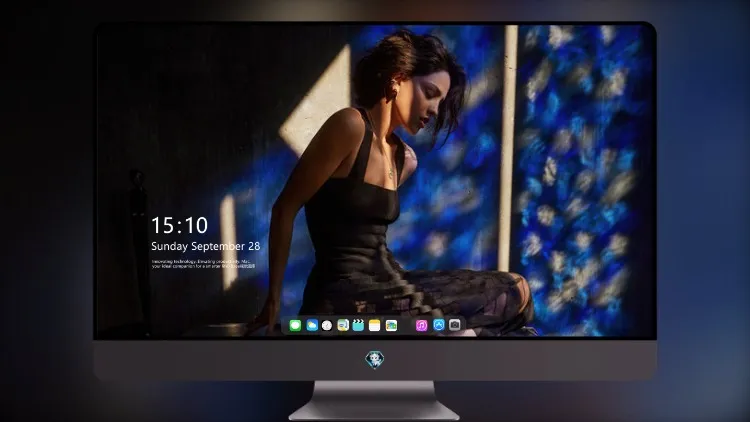Click the small slogan text under the date

pos(203,264)
